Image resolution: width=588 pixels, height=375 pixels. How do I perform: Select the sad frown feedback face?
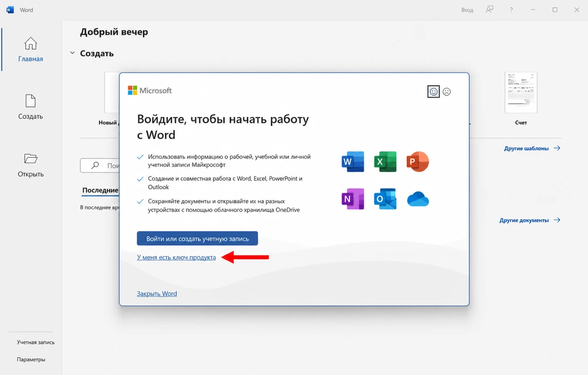[446, 92]
